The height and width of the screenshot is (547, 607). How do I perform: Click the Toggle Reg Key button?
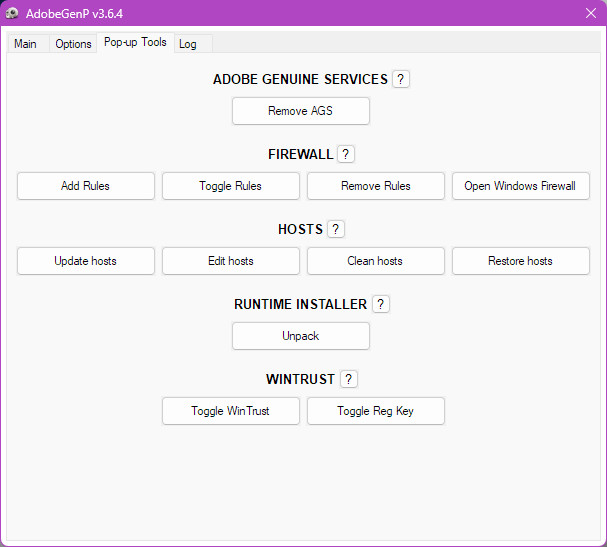pyautogui.click(x=376, y=411)
